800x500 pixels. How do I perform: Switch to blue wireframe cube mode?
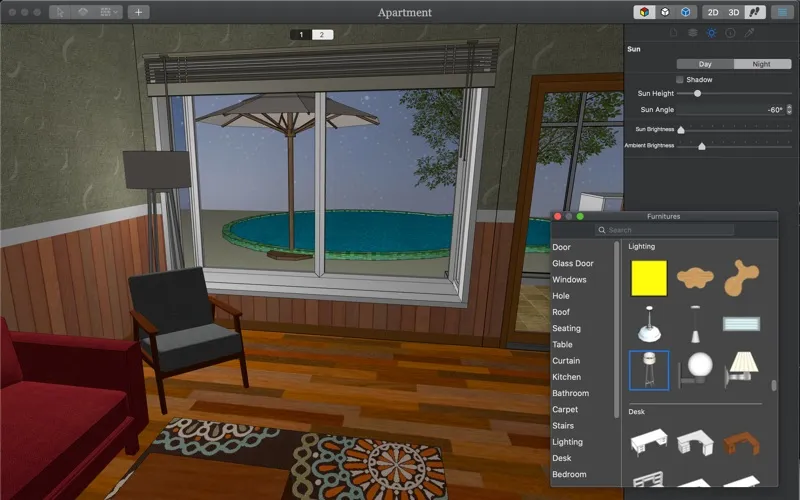(x=686, y=12)
